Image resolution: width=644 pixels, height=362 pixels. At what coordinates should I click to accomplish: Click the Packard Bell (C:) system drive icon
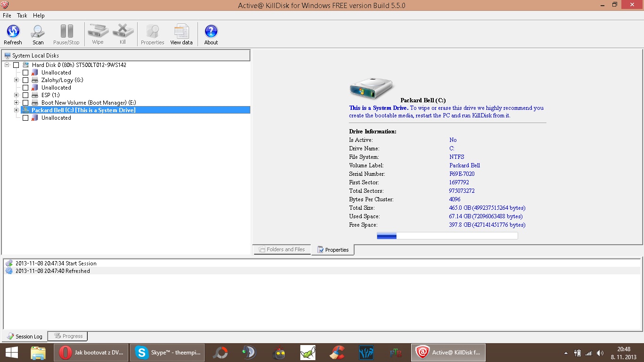point(25,110)
